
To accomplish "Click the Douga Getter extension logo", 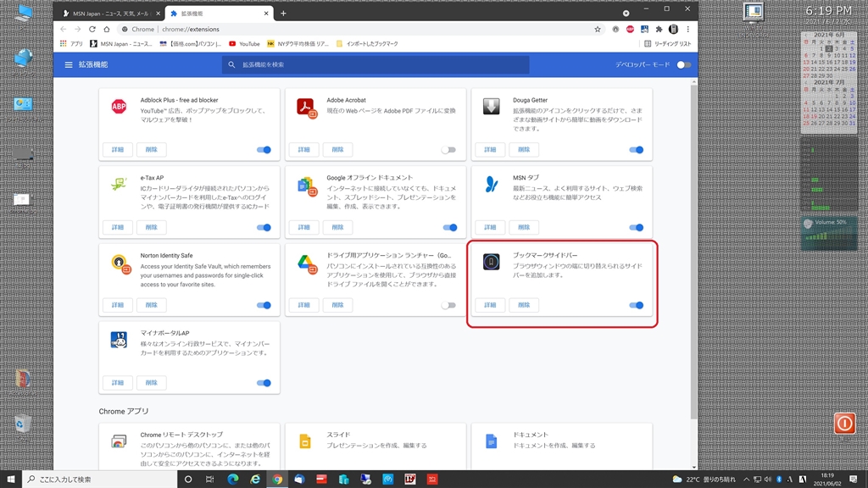I will click(491, 106).
